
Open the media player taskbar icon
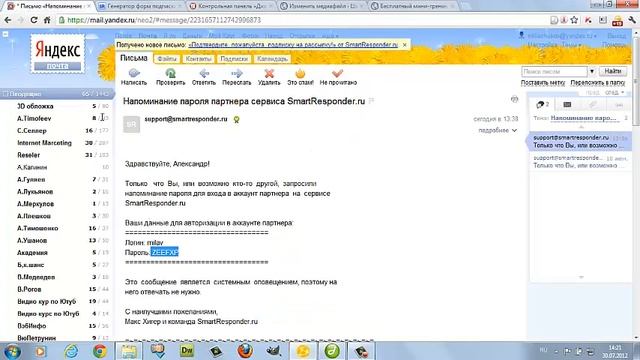coord(40,351)
